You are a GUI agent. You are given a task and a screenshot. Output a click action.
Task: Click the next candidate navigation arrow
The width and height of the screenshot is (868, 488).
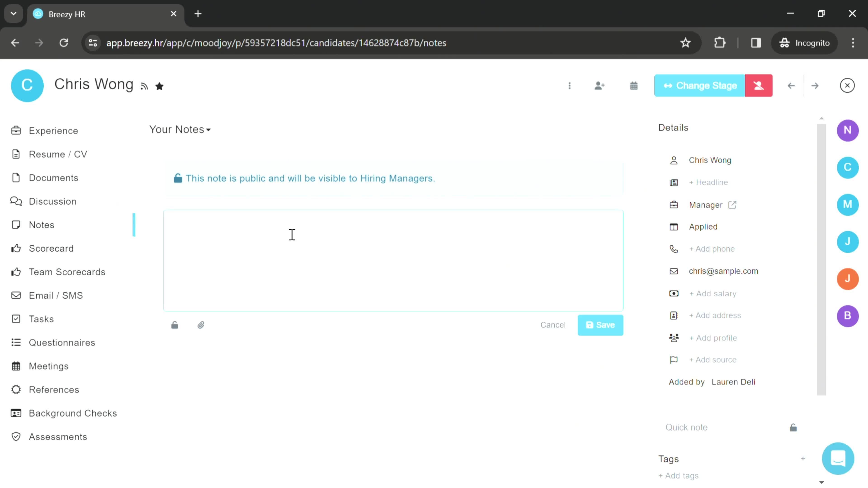pos(815,85)
